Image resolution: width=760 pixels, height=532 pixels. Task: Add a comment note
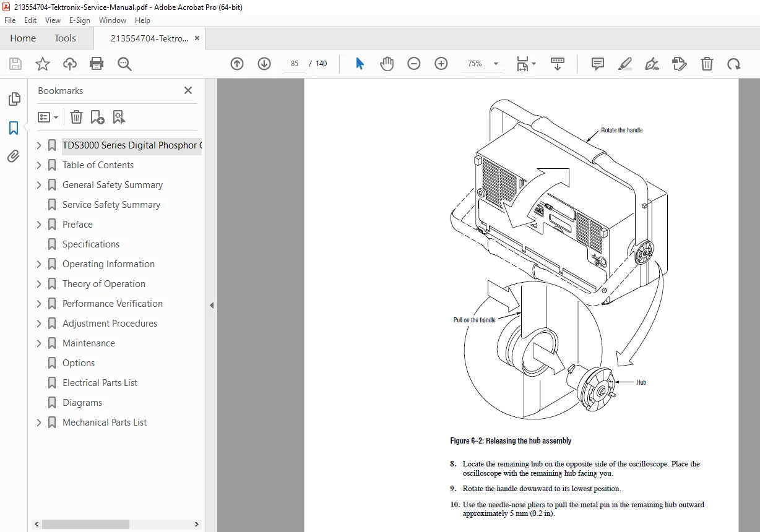coord(598,64)
